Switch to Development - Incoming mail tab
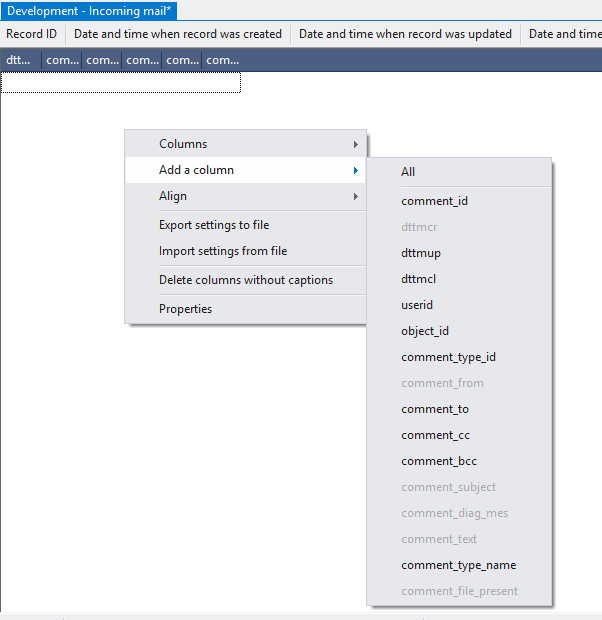 click(89, 10)
